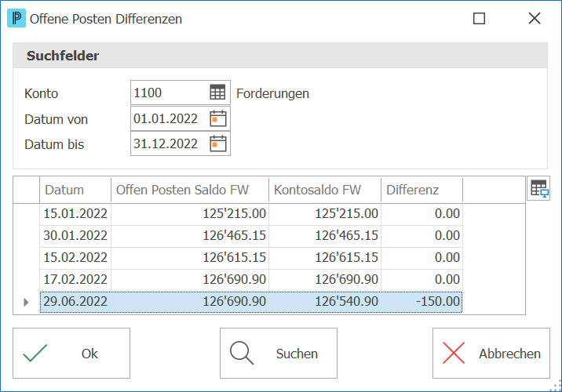
Task: Click the Differenz 0.00 in the 17.02.2022 row
Action: (421, 279)
